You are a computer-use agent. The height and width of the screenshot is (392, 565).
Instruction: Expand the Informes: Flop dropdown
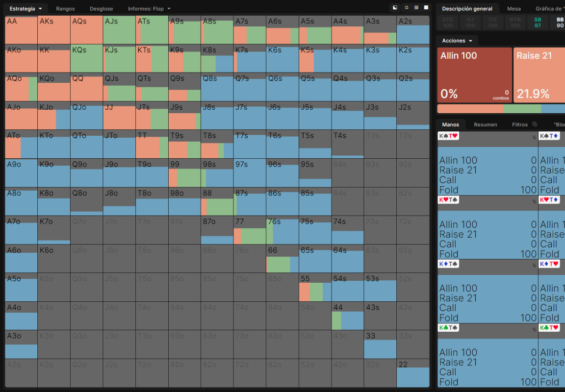pyautogui.click(x=149, y=9)
